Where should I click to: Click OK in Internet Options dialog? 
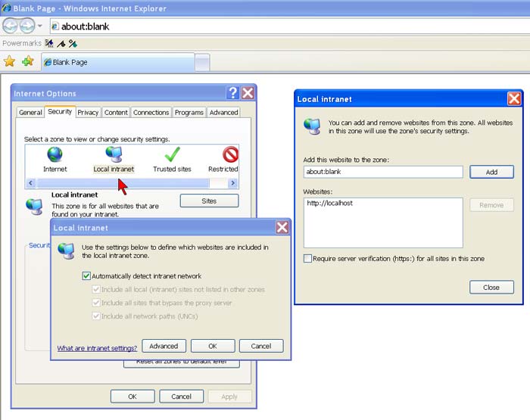pyautogui.click(x=132, y=397)
